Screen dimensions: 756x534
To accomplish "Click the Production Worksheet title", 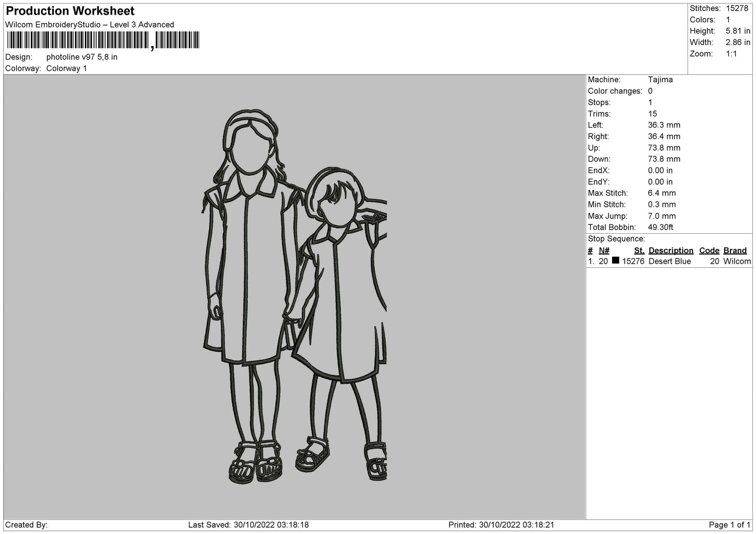I will coord(70,11).
